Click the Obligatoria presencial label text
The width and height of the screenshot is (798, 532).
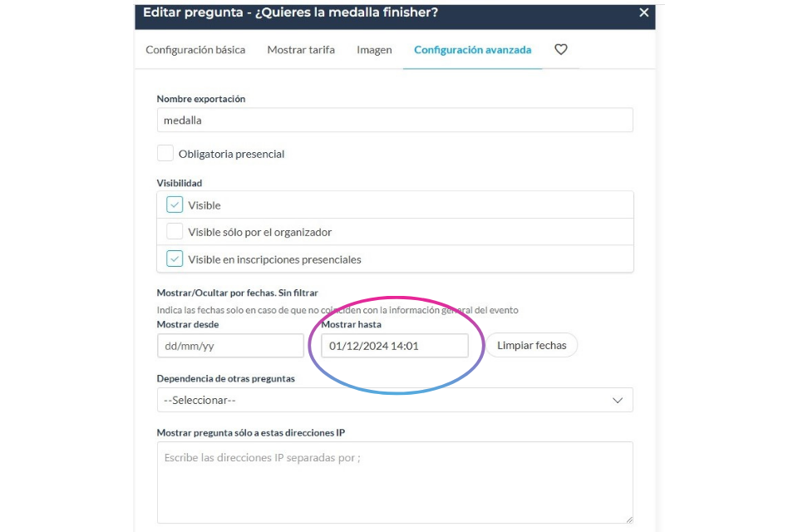tap(232, 155)
